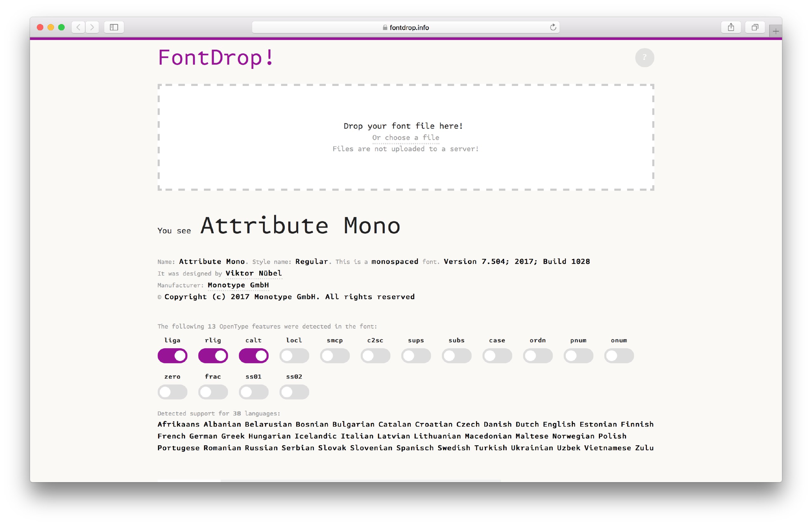Click the 'Version 7.504; 2017; Build 1028' text
The image size is (812, 525).
click(516, 261)
